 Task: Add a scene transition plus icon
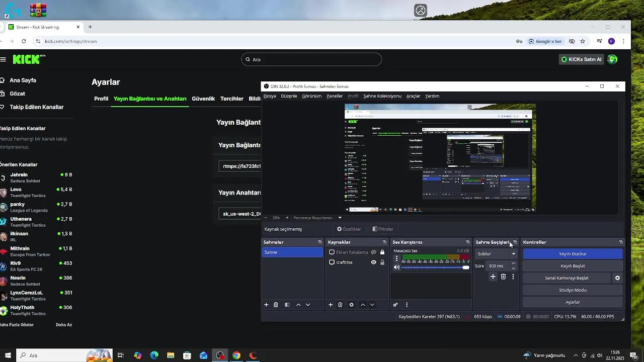[x=493, y=277]
